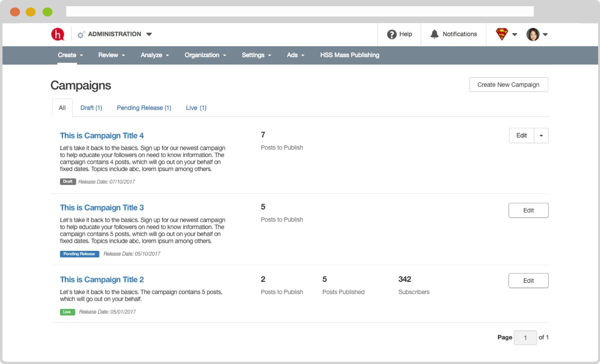Image resolution: width=600 pixels, height=364 pixels.
Task: Switch to the Pending Release (1) tab
Action: 144,108
